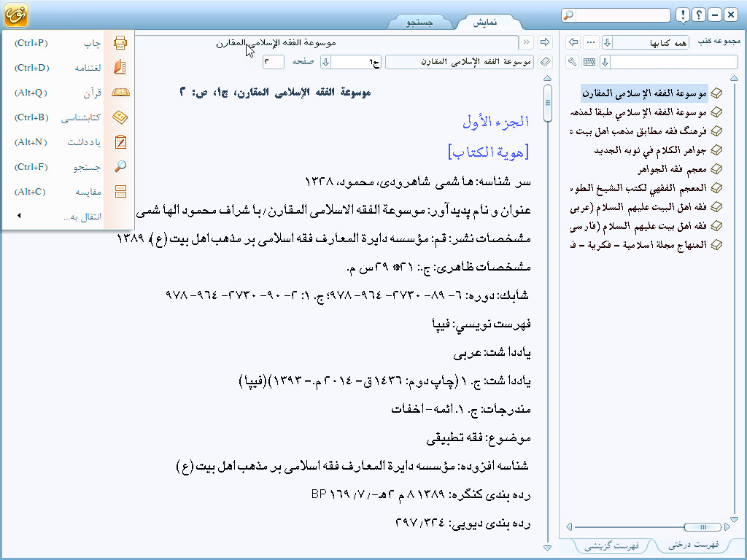Screen dimensions: 747x560
Task: Click the exclamation mark info button
Action: 683,15
